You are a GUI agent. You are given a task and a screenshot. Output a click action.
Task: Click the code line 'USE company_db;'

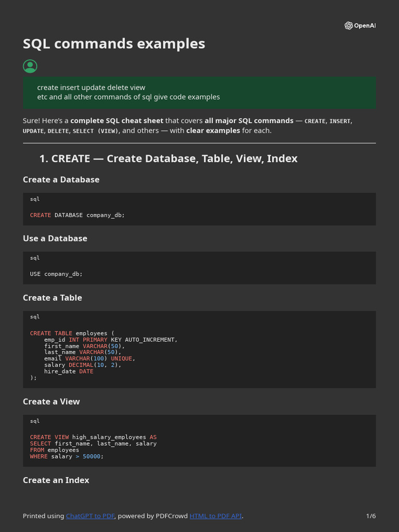pos(56,274)
